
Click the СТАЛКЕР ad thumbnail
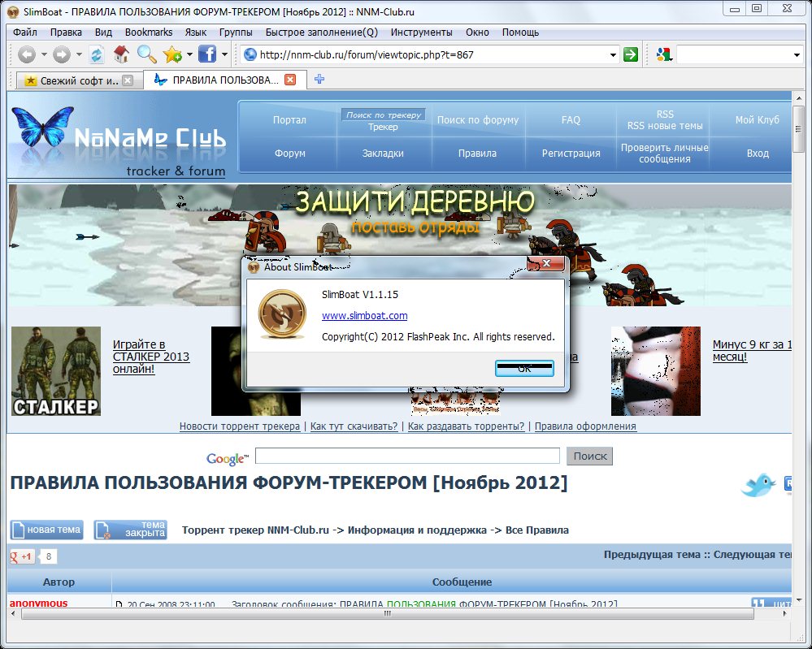[56, 371]
